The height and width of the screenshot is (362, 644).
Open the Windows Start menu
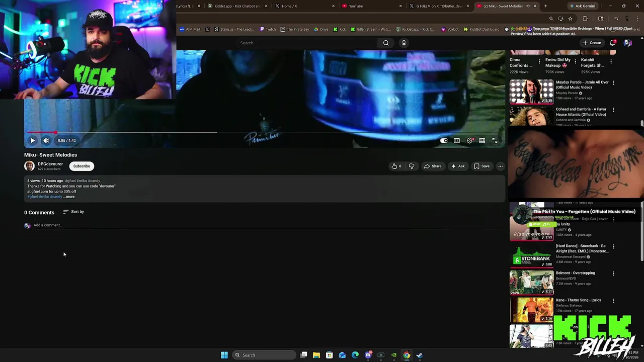click(x=224, y=355)
